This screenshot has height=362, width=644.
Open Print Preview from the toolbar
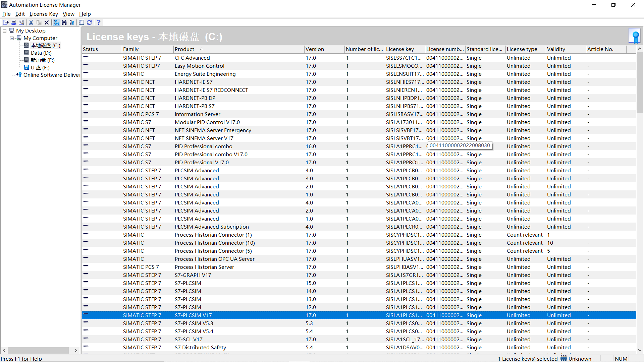(21, 22)
